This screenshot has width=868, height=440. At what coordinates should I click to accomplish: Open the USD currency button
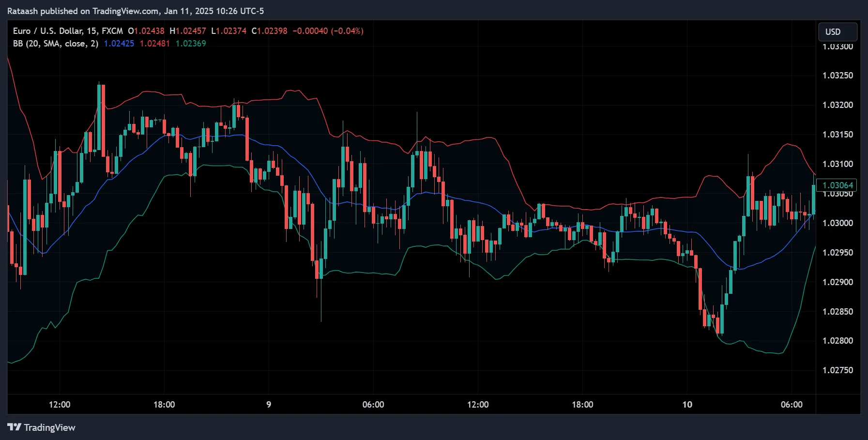837,31
